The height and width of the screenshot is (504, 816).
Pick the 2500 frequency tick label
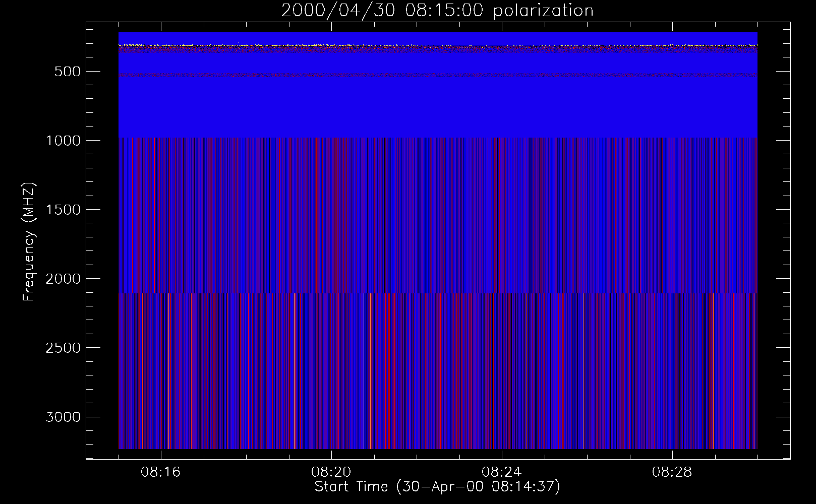tap(63, 348)
